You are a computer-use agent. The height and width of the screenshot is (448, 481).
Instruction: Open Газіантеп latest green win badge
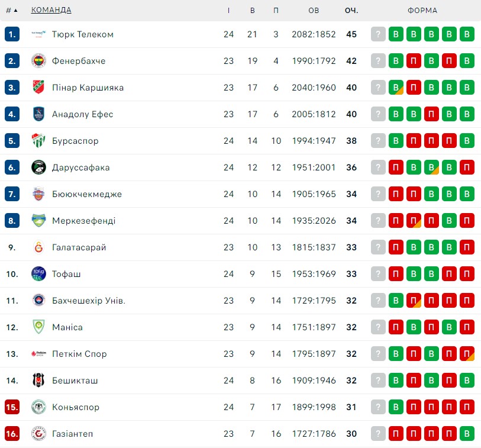tap(467, 434)
